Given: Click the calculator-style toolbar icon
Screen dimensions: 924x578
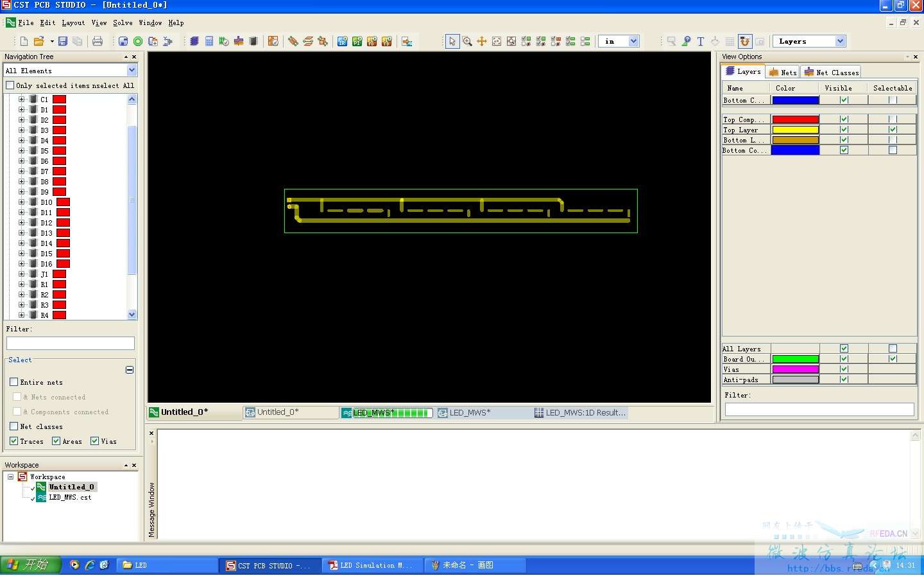Looking at the screenshot, I should pos(209,41).
